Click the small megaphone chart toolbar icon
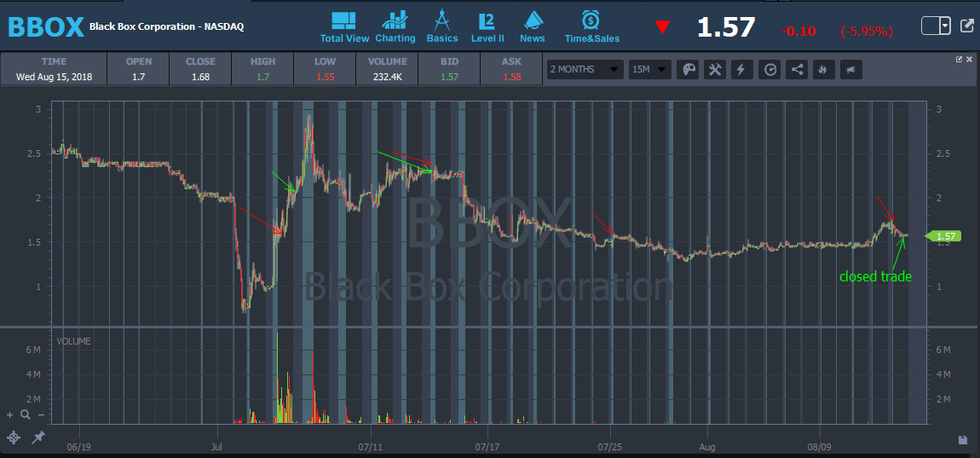Image resolution: width=980 pixels, height=458 pixels. [850, 69]
